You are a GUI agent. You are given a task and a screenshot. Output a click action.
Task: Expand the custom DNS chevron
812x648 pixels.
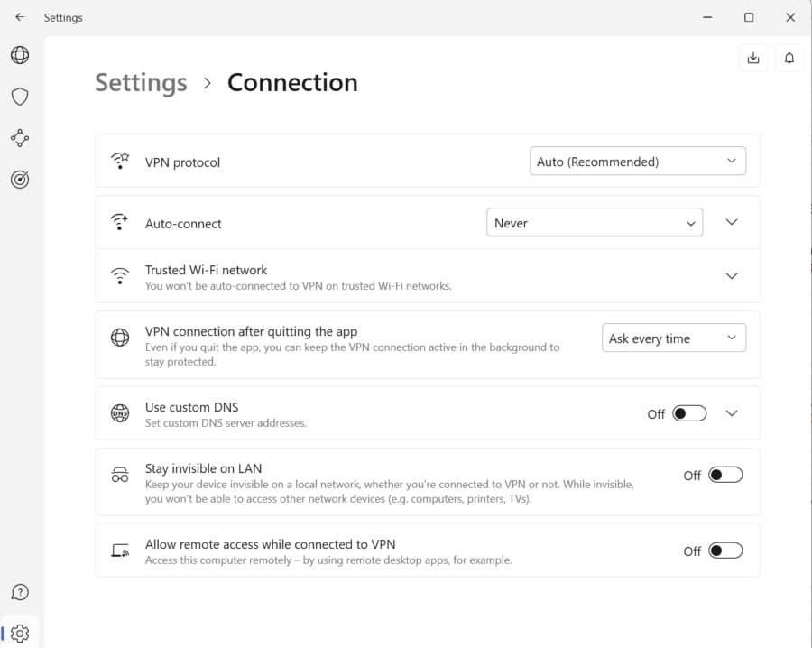[732, 412]
